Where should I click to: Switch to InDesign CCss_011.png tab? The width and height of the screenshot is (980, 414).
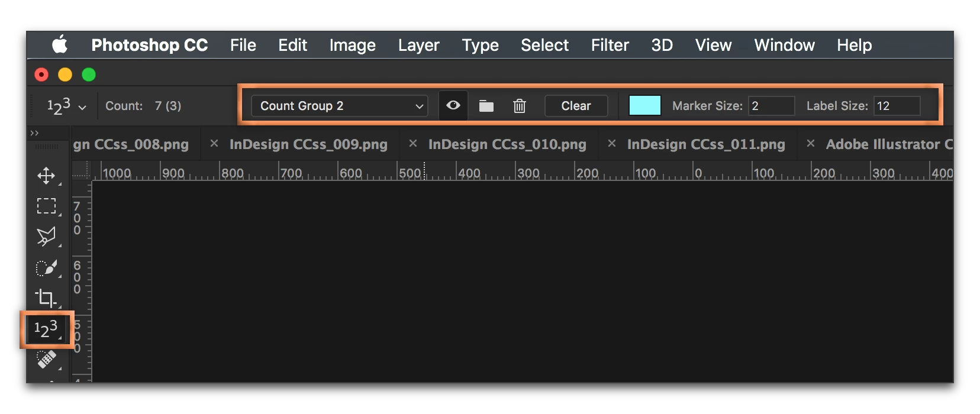706,144
